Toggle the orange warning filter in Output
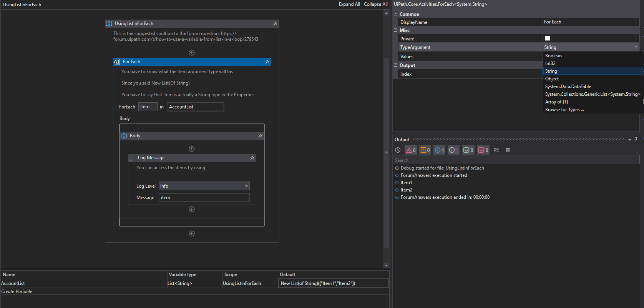The height and width of the screenshot is (308, 644). point(425,150)
